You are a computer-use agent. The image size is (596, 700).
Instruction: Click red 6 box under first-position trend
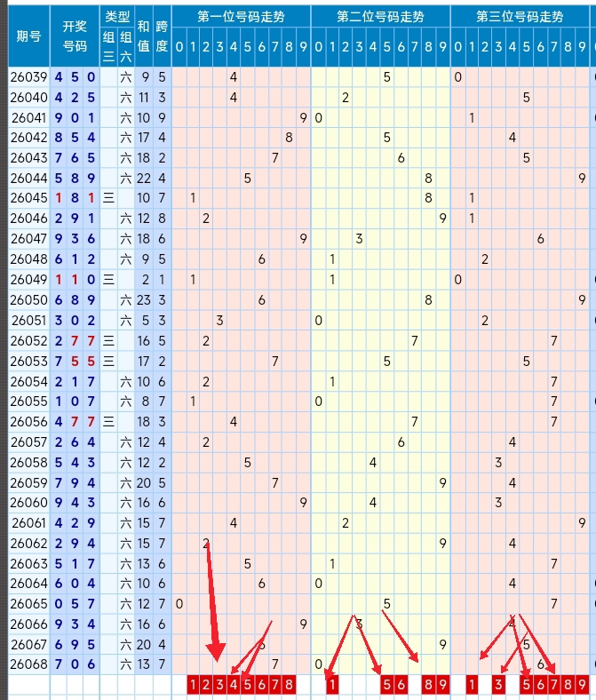pos(262,684)
